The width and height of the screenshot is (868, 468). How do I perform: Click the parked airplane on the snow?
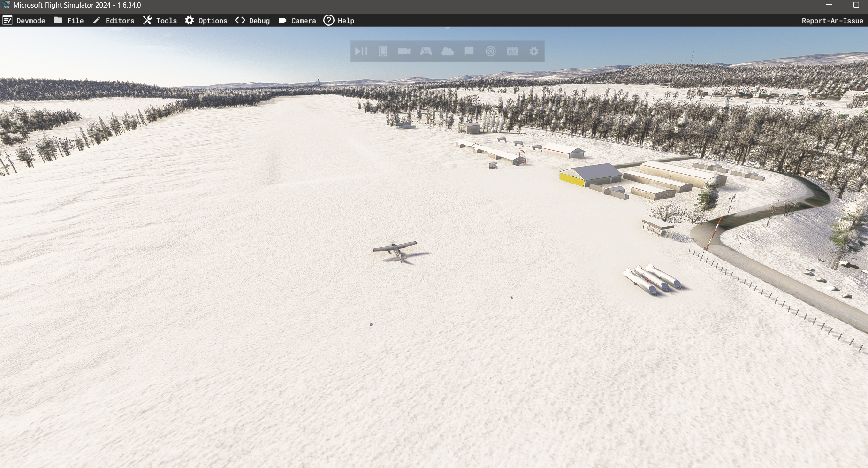point(396,249)
